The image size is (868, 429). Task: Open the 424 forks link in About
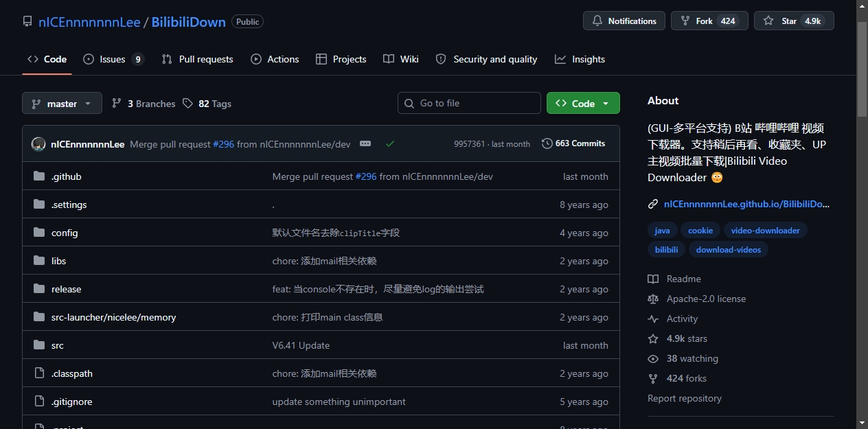(x=686, y=378)
